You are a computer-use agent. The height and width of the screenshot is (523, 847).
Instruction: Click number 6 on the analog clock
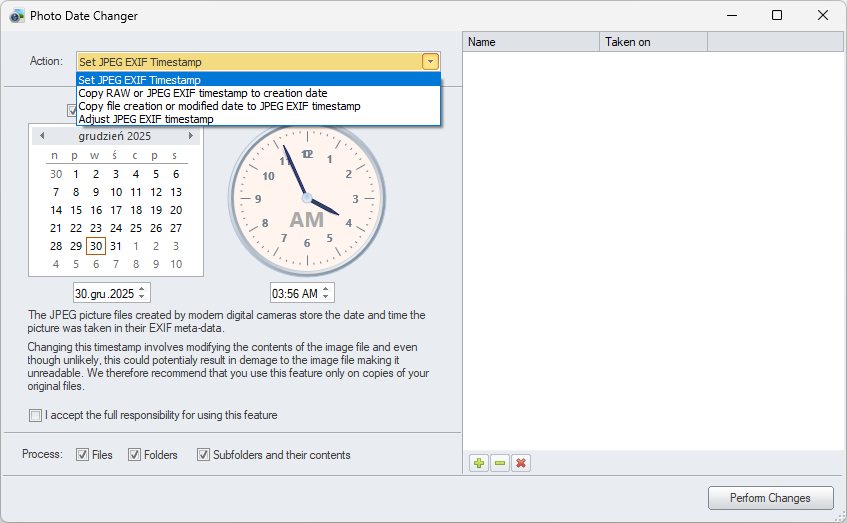(307, 243)
